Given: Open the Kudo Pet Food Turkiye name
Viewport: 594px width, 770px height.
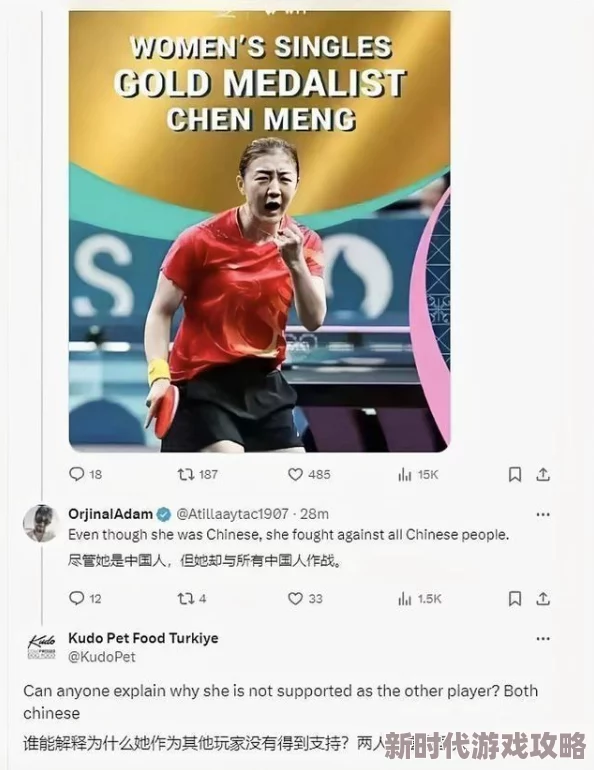Looking at the screenshot, I should coord(143,638).
